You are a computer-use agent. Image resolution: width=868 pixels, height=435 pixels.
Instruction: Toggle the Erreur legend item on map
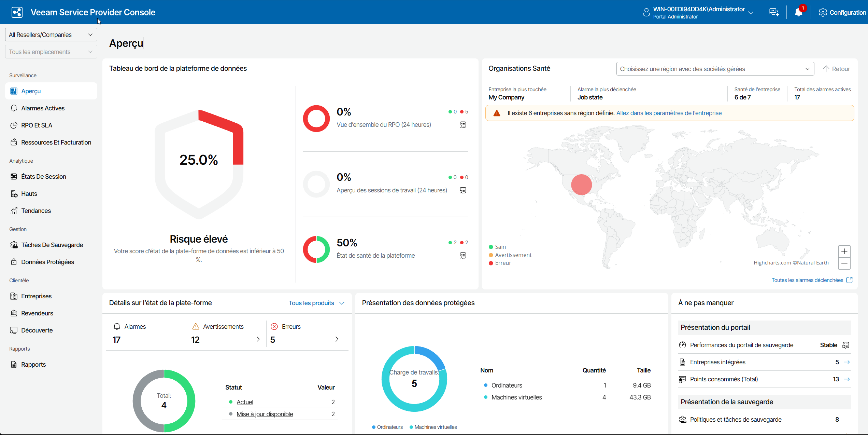click(503, 263)
